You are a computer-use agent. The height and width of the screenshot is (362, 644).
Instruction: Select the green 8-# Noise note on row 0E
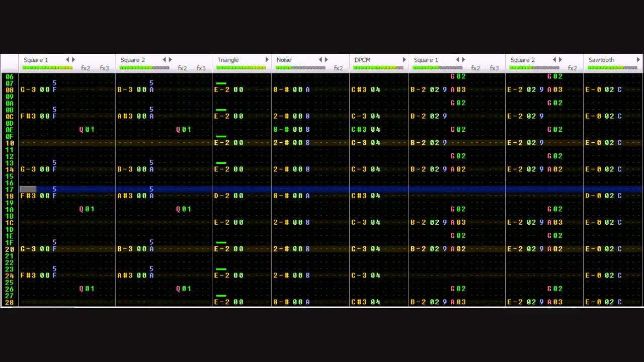tap(281, 129)
